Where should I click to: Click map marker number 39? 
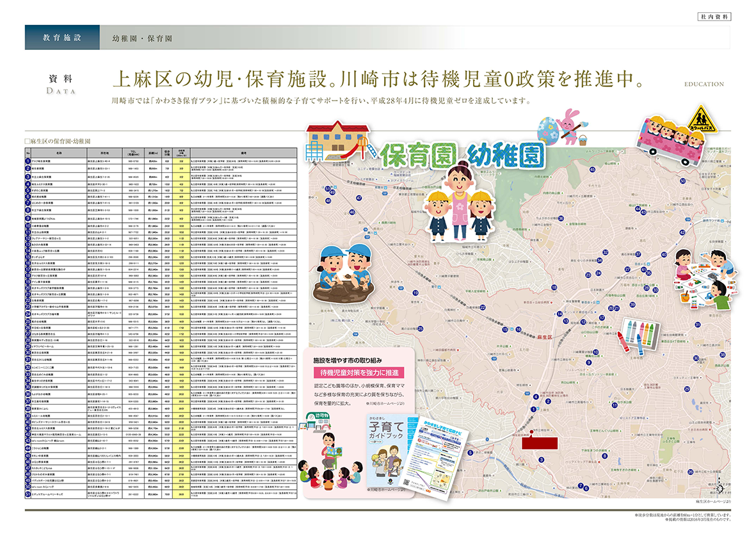coord(632,305)
